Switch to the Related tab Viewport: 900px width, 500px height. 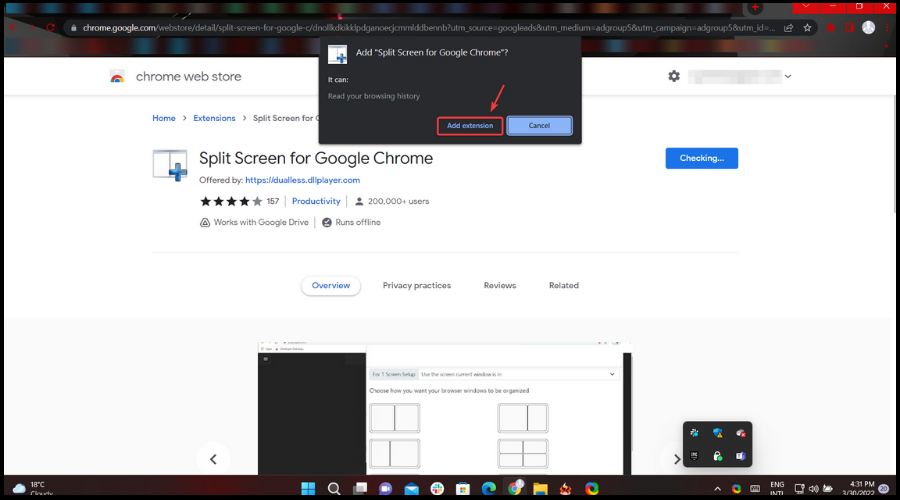tap(564, 285)
